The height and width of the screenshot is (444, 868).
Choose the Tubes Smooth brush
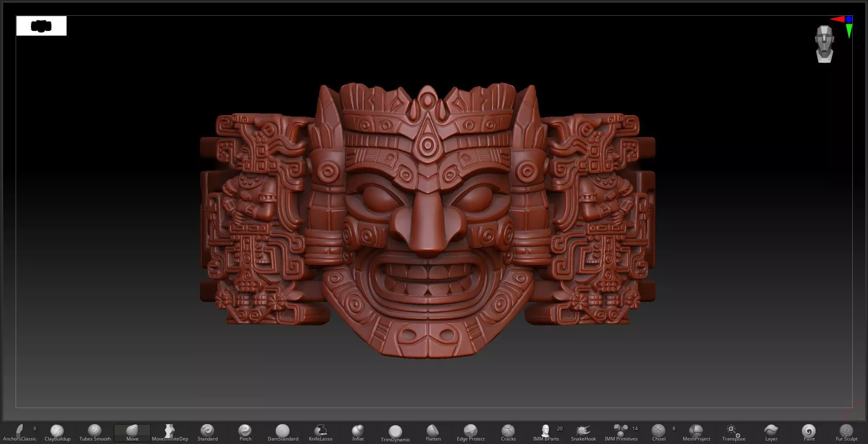click(95, 433)
